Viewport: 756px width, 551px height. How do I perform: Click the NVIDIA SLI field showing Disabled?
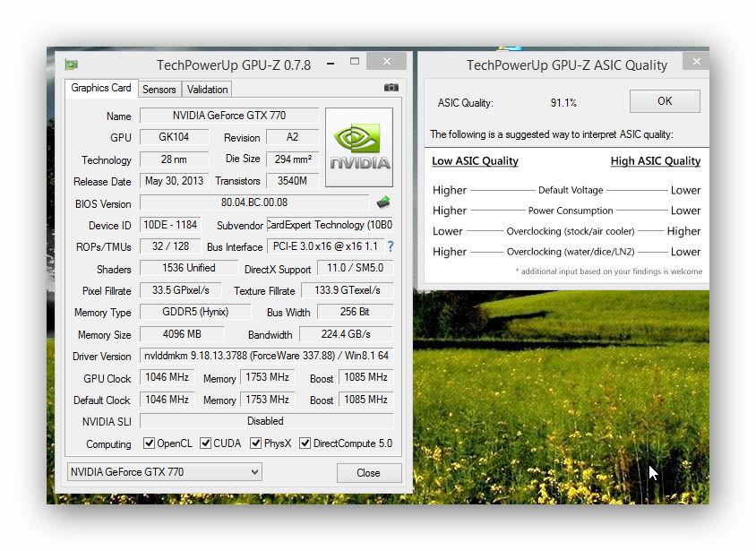coord(266,421)
